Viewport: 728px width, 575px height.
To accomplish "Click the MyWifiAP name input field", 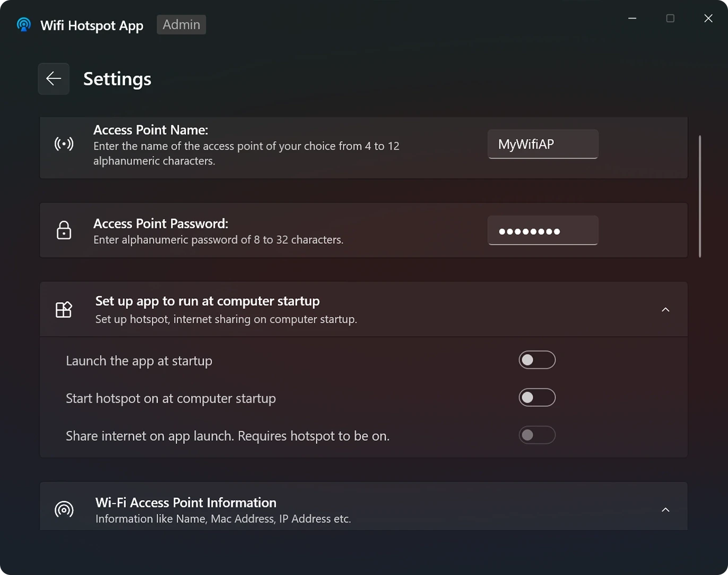I will click(x=542, y=144).
